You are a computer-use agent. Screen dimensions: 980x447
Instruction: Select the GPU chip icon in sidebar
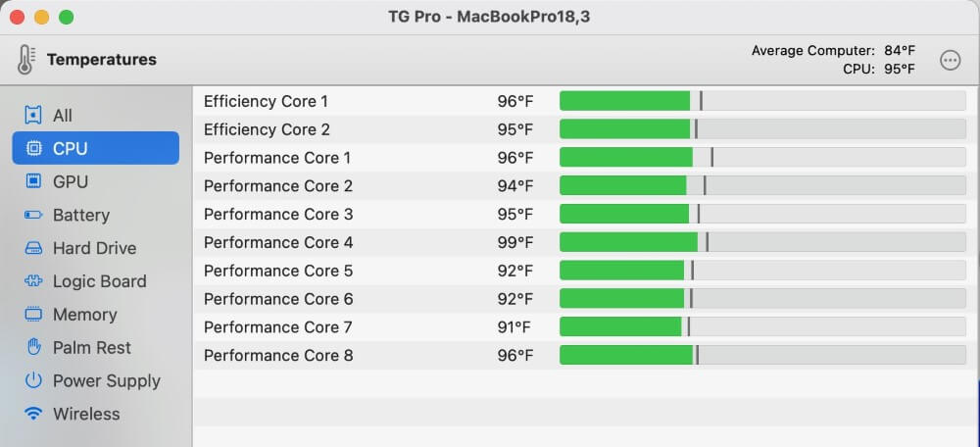click(x=33, y=182)
